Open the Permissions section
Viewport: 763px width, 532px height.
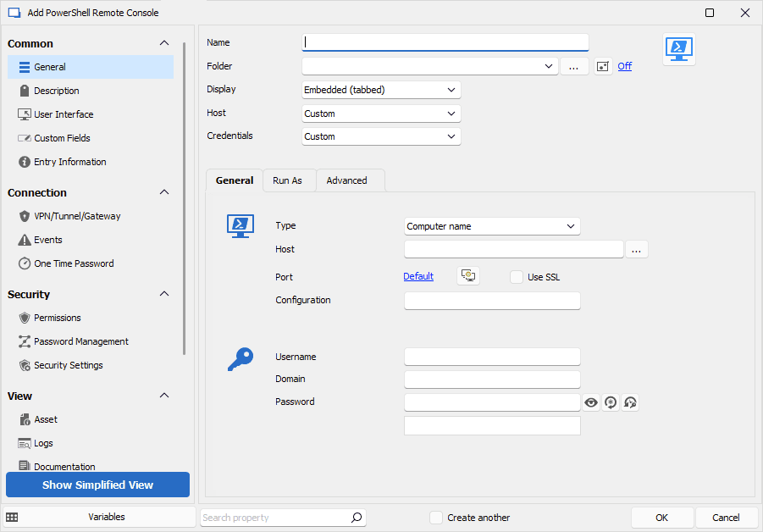click(58, 318)
